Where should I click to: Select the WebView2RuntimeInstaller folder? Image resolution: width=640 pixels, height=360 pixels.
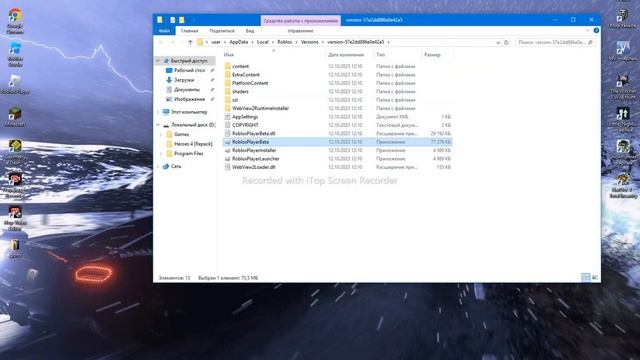click(x=338, y=108)
